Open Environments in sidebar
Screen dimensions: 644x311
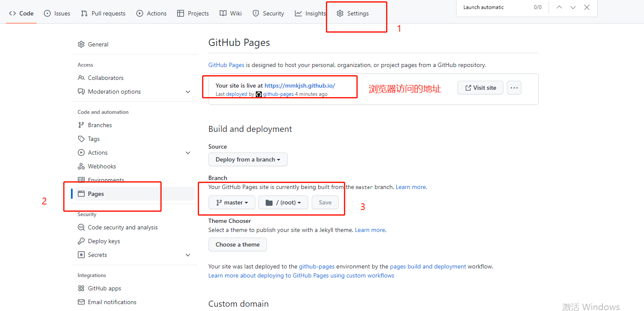[x=135, y=180]
